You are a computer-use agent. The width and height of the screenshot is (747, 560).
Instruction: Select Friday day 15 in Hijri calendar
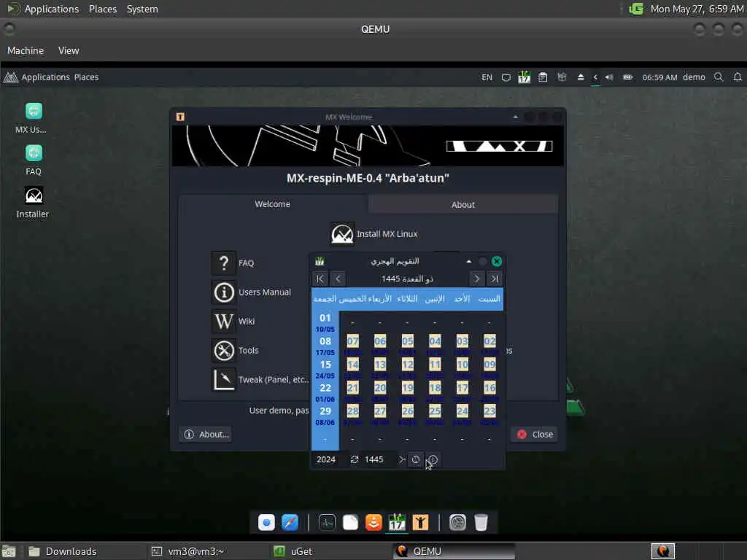tap(325, 365)
